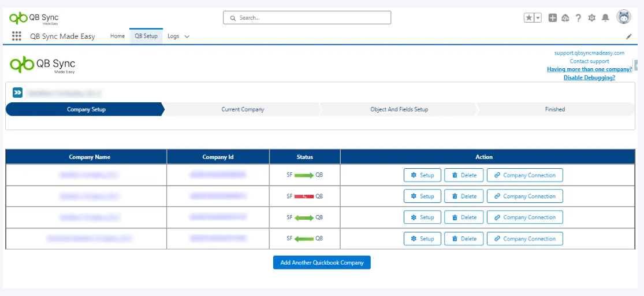Click the Company Id column header
Image resolution: width=644 pixels, height=296 pixels.
218,157
